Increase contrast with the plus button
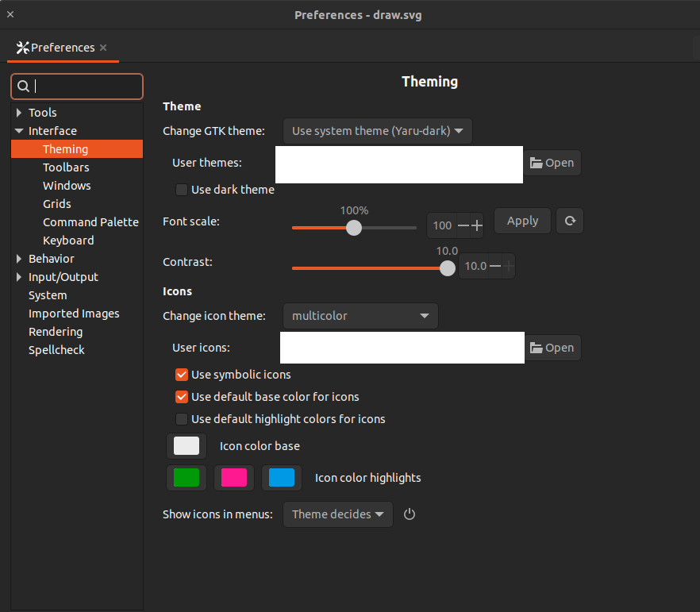Image resolution: width=700 pixels, height=612 pixels. (x=509, y=266)
